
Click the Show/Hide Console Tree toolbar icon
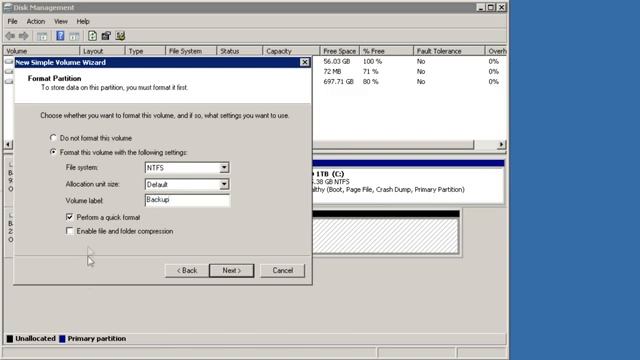(42, 36)
